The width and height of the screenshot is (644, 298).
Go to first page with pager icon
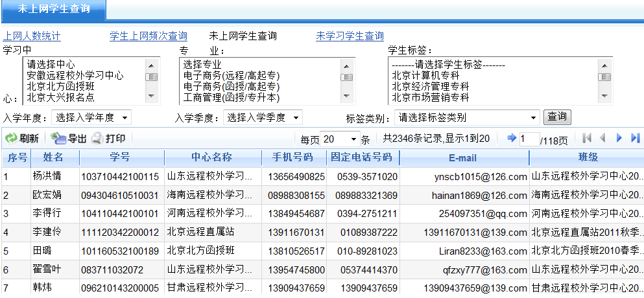587,139
